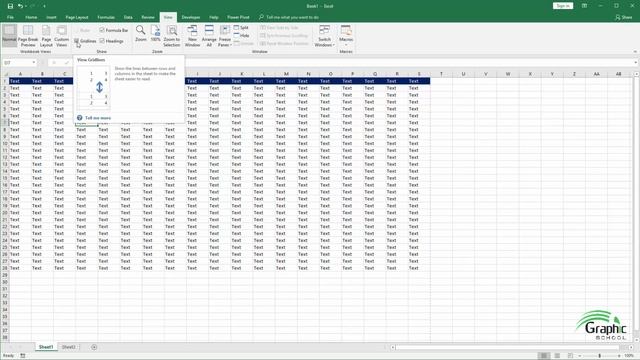The image size is (640, 360).
Task: Open the Formulas ribbon tab
Action: click(106, 17)
